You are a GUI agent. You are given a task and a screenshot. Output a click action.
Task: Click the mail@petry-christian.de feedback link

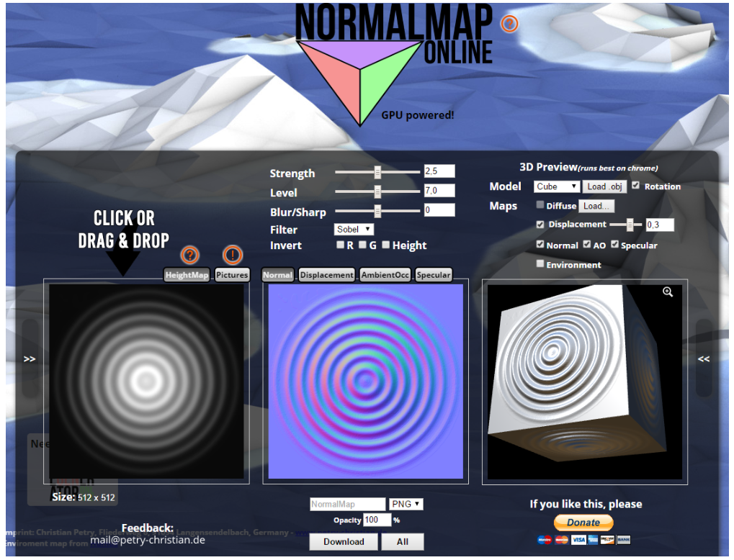pyautogui.click(x=148, y=540)
